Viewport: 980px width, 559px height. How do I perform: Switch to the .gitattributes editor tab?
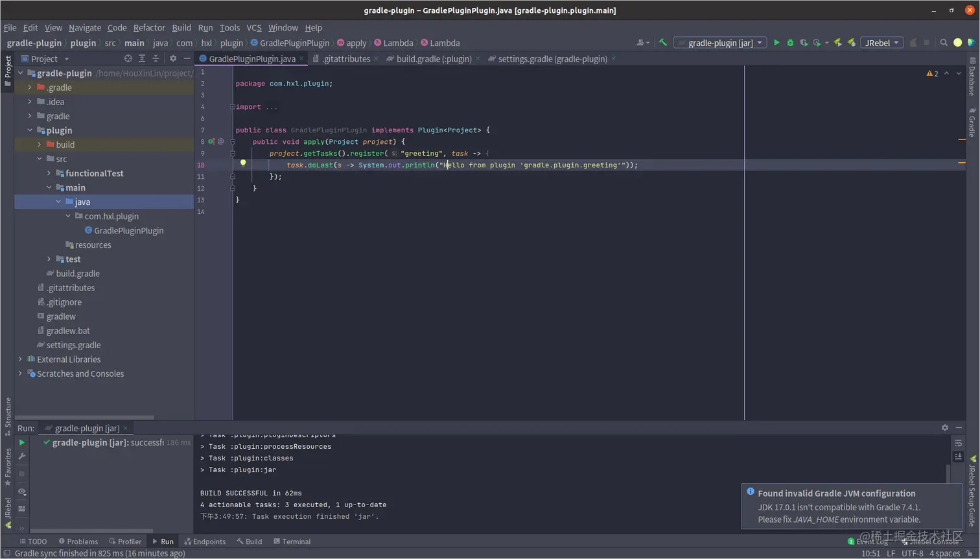(x=345, y=58)
